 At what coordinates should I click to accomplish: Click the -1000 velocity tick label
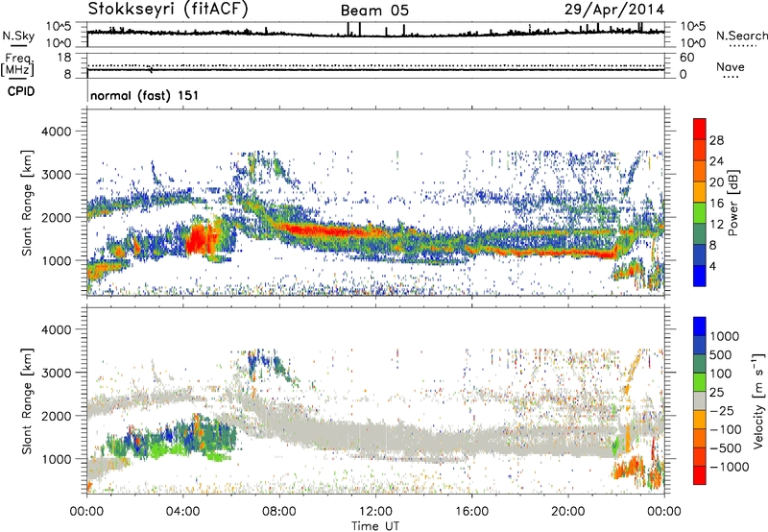(730, 467)
